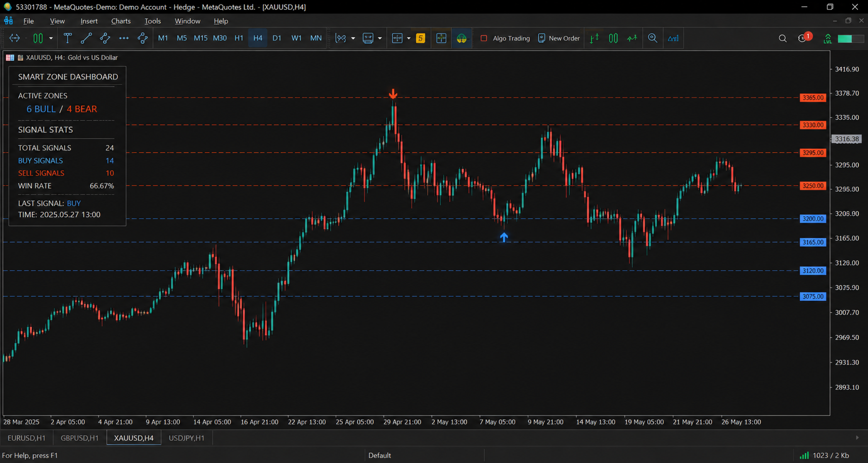Image resolution: width=868 pixels, height=463 pixels.
Task: Open the search magnifier in toolbar
Action: coord(783,38)
